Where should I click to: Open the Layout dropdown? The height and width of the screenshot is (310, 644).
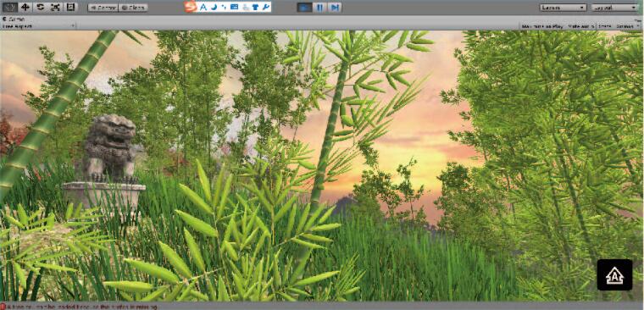coord(614,8)
